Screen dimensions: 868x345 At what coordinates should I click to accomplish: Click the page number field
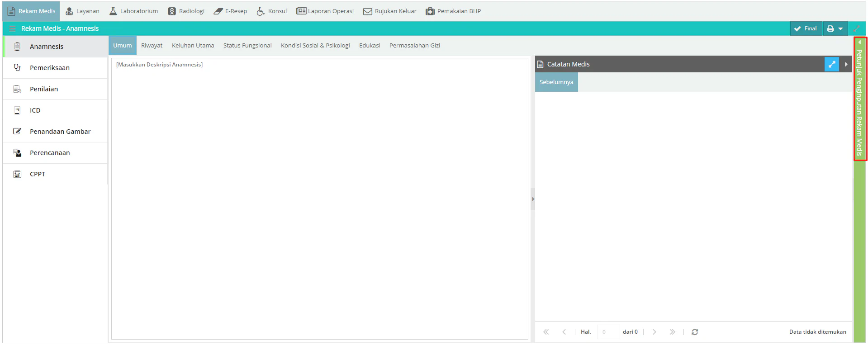pos(608,332)
